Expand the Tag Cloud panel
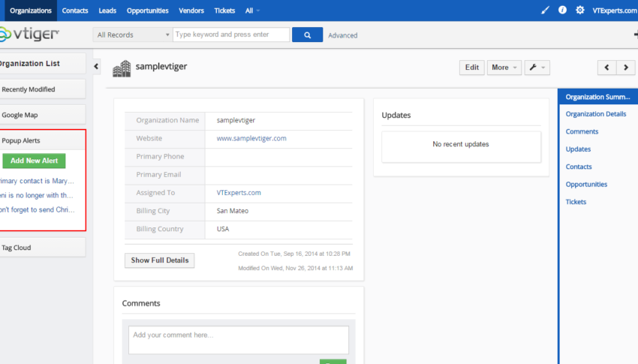The height and width of the screenshot is (364, 638). pyautogui.click(x=42, y=247)
